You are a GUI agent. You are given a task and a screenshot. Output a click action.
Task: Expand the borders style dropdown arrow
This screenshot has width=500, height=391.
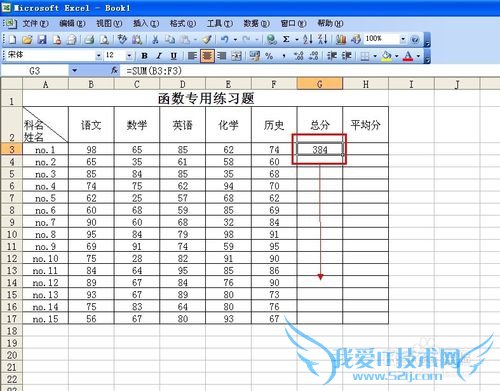pos(375,56)
